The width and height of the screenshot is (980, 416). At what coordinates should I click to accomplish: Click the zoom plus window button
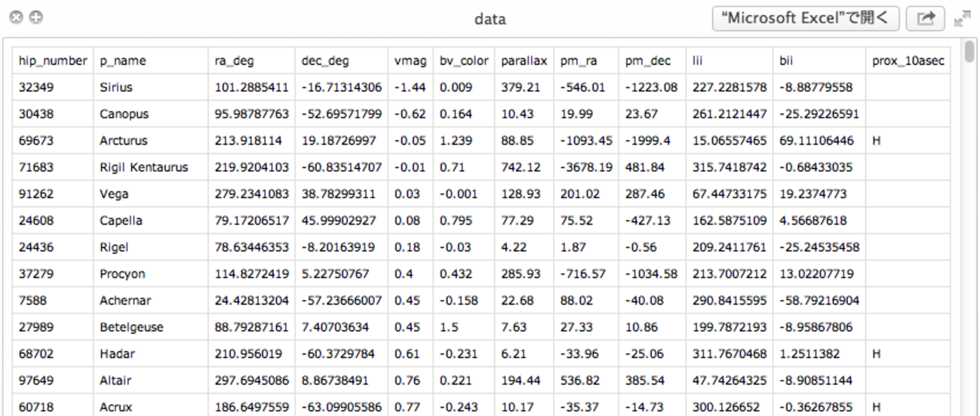click(x=35, y=18)
